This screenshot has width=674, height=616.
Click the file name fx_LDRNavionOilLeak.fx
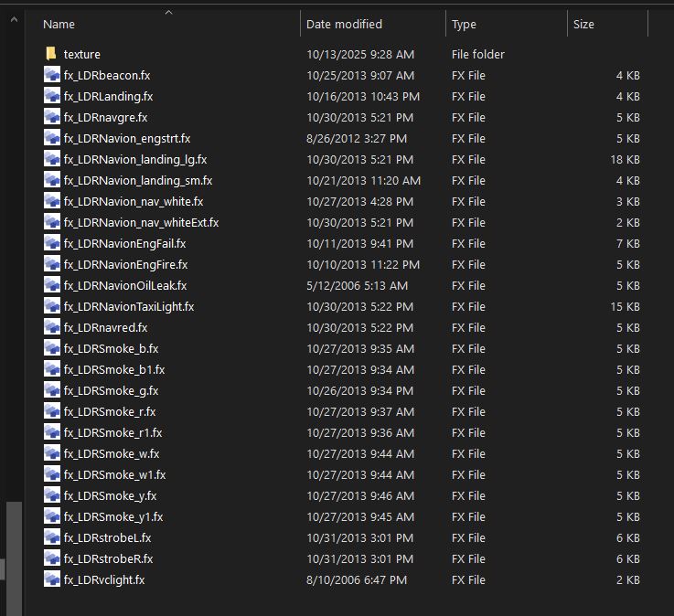pyautogui.click(x=125, y=286)
